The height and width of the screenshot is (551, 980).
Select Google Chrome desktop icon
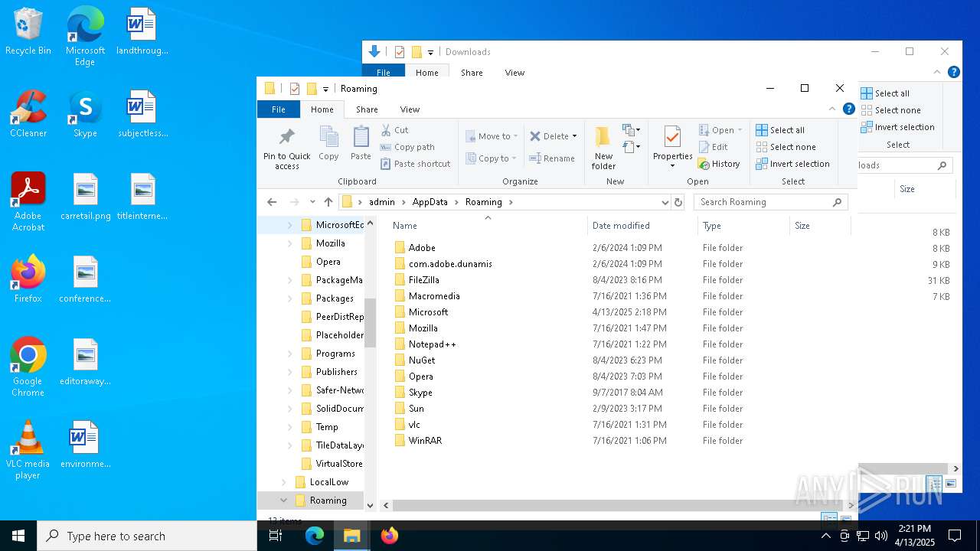(x=28, y=367)
